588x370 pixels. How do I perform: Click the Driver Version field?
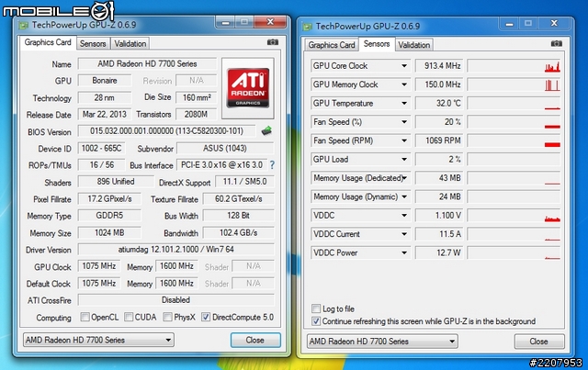coord(175,250)
